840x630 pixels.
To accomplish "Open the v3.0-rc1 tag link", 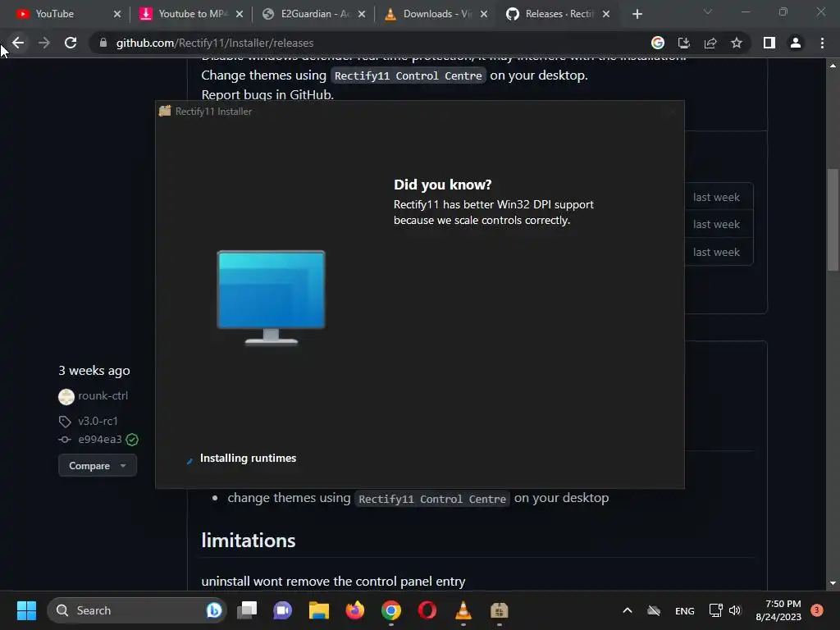I will click(x=98, y=421).
